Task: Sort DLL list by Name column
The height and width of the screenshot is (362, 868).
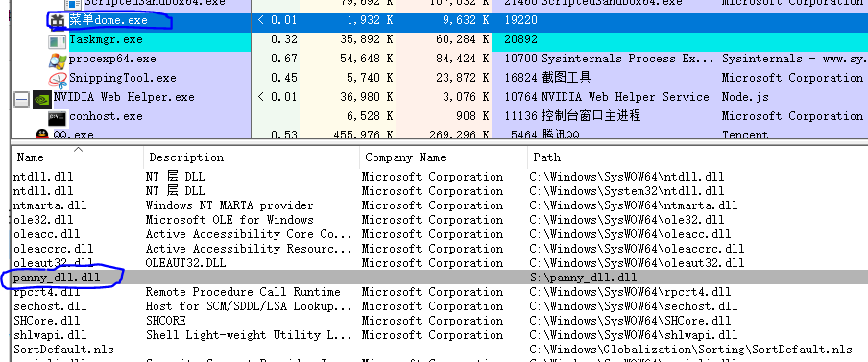Action: [x=77, y=157]
